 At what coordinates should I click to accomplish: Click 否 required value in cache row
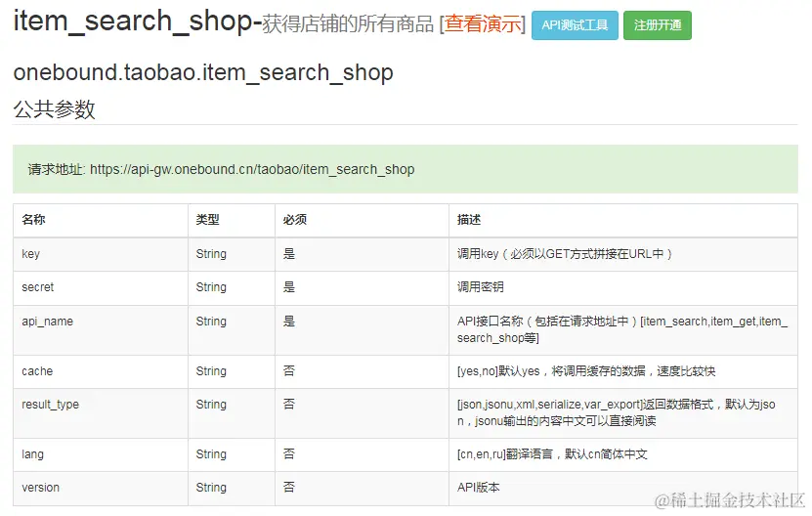point(289,371)
